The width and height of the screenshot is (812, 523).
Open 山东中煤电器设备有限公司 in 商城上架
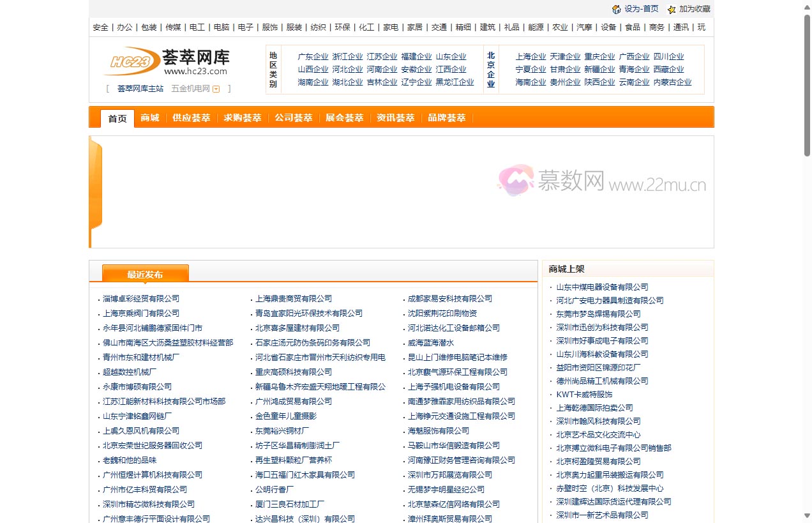tap(602, 287)
